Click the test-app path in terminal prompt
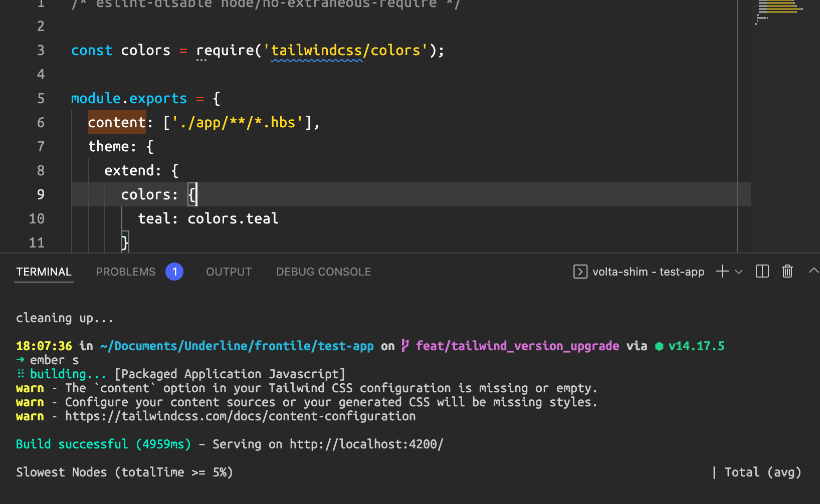The image size is (820, 504). point(346,346)
